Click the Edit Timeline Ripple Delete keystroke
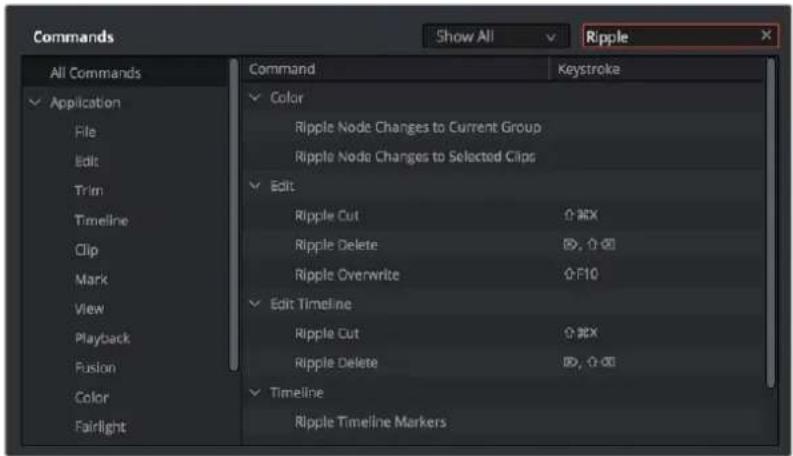The image size is (793, 456). pos(589,362)
